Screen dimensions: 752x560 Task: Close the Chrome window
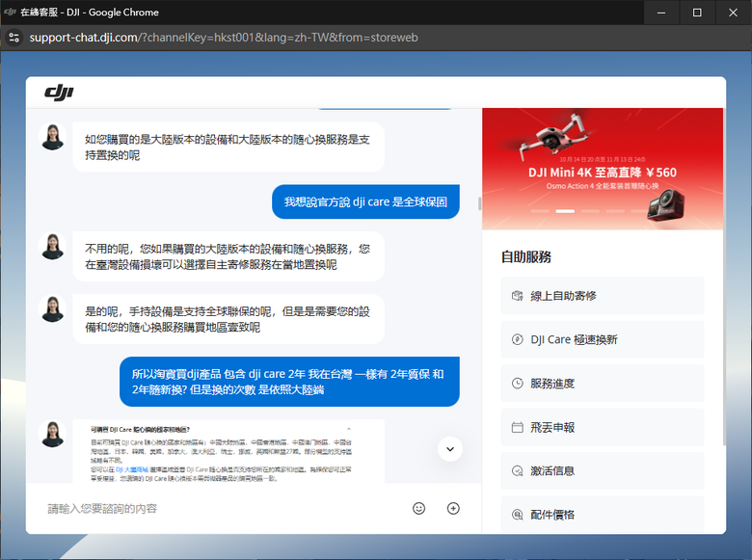tap(734, 13)
